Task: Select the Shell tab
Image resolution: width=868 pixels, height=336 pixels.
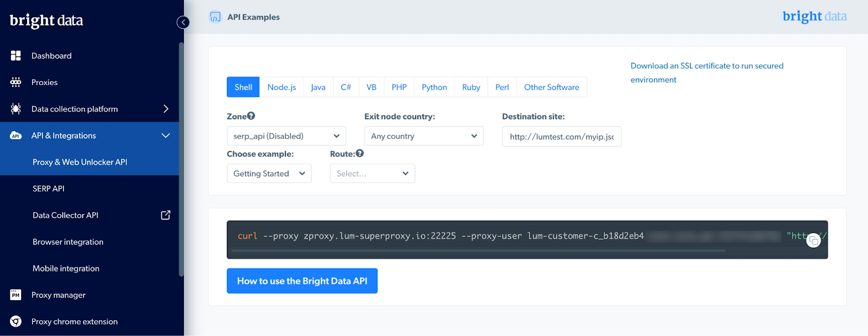Action: (x=243, y=87)
